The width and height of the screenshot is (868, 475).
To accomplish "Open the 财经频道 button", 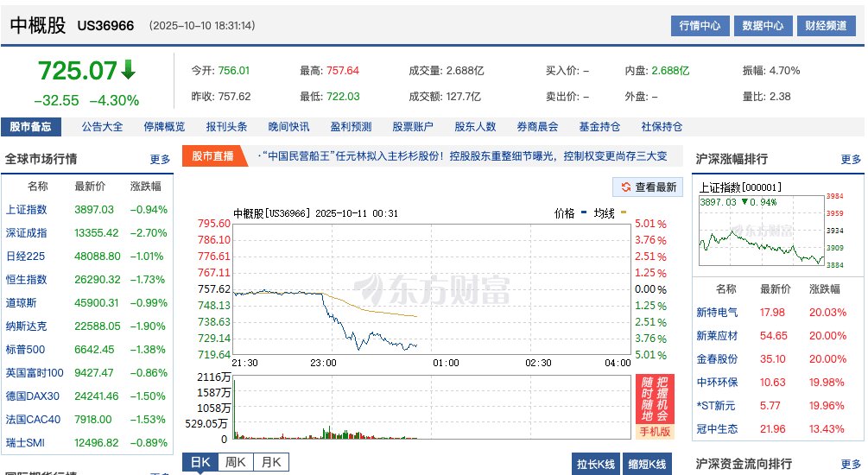I will [x=827, y=25].
